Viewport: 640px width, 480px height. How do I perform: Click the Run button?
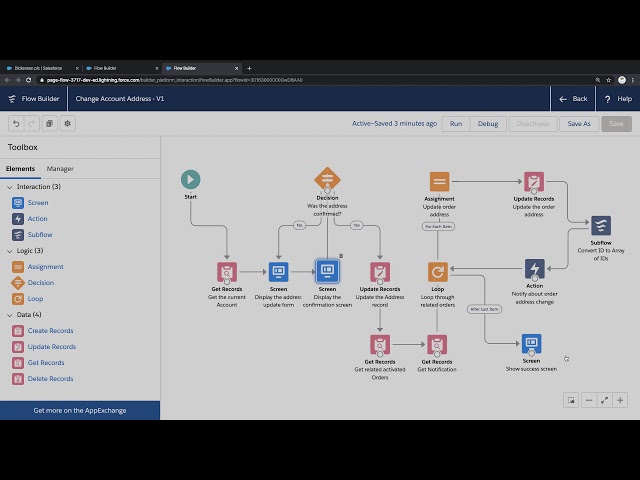(x=456, y=124)
